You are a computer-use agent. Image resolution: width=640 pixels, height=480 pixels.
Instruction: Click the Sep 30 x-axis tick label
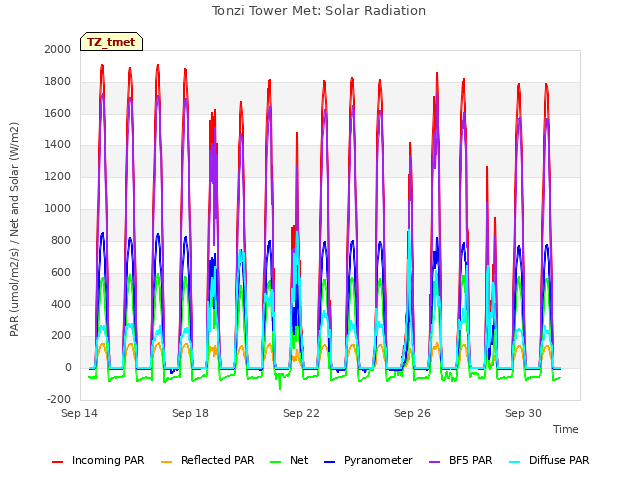(523, 413)
